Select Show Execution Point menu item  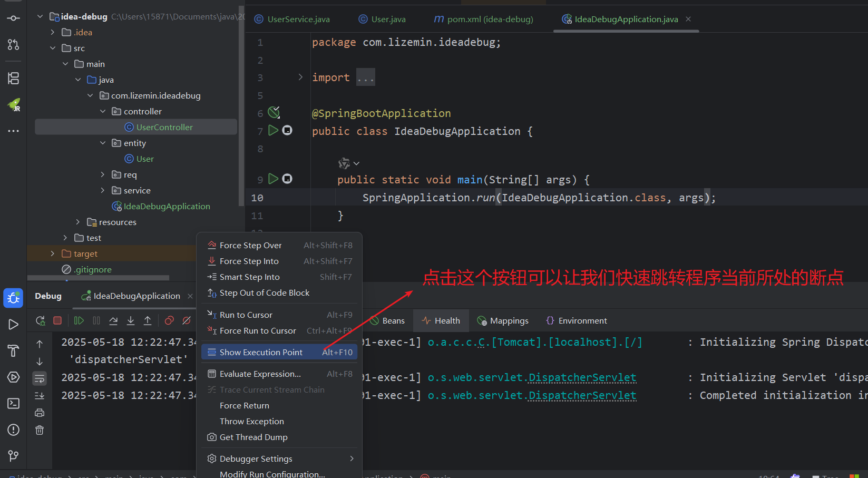tap(261, 352)
